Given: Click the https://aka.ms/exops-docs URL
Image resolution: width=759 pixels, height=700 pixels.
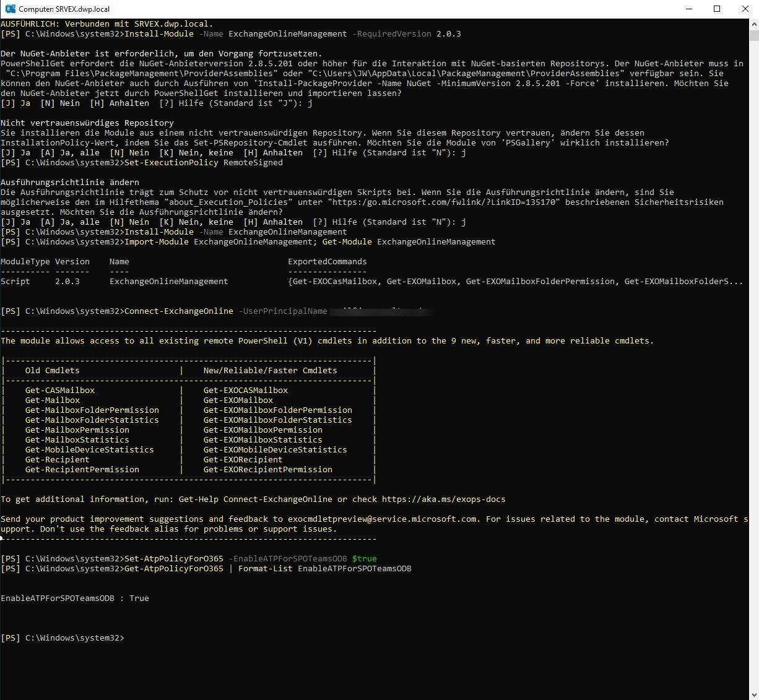Looking at the screenshot, I should click(443, 499).
